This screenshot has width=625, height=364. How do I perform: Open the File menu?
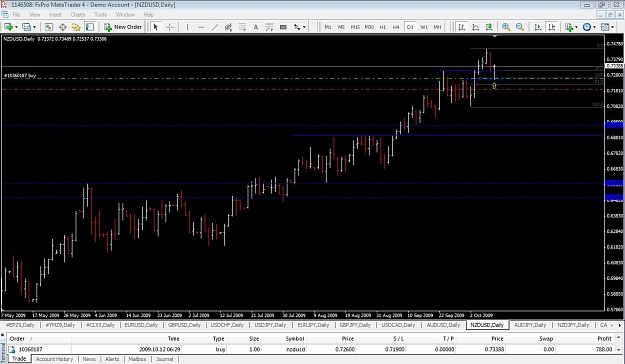pos(16,14)
